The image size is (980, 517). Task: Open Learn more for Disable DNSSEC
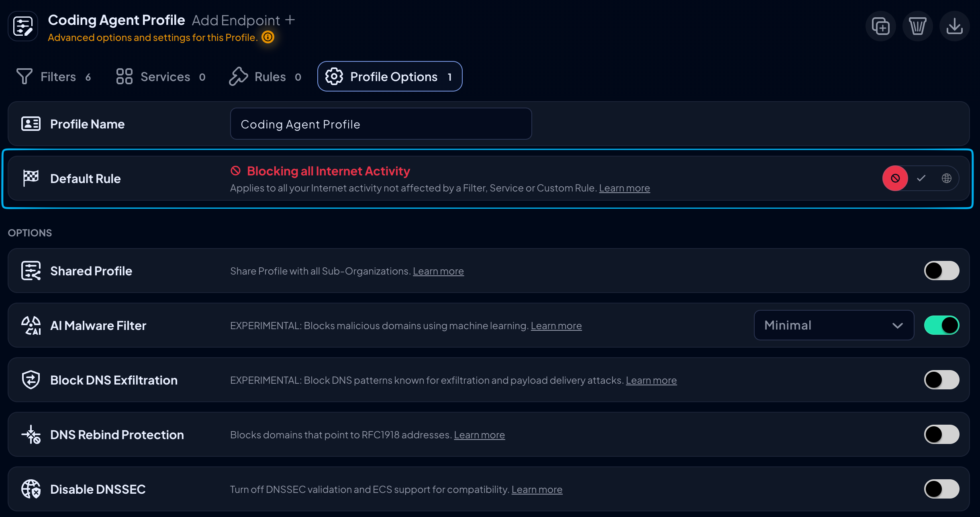537,489
